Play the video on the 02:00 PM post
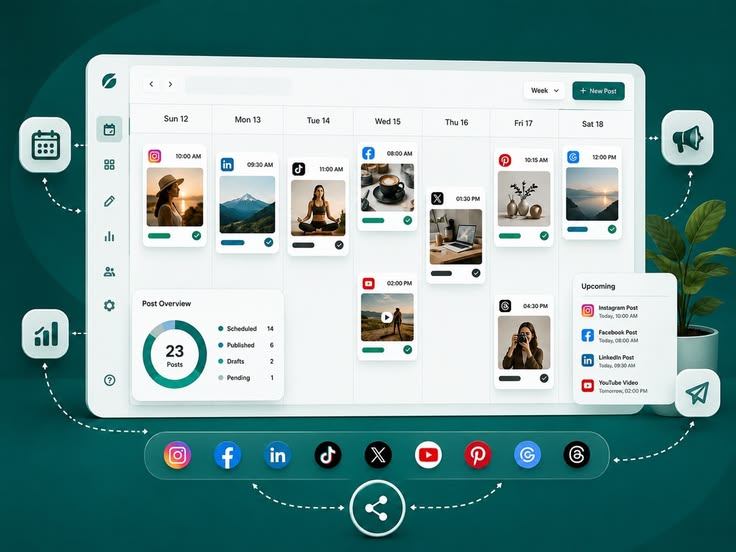 click(x=386, y=318)
